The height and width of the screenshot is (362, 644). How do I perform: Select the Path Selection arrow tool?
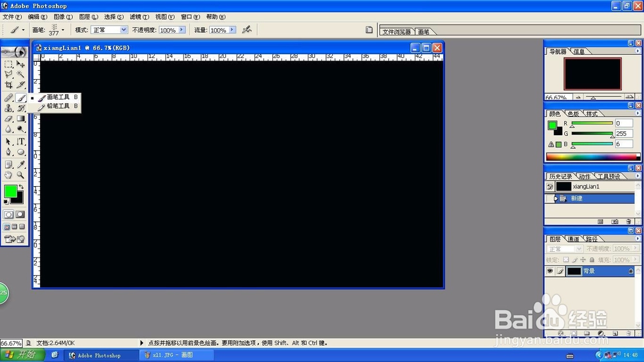[x=8, y=141]
